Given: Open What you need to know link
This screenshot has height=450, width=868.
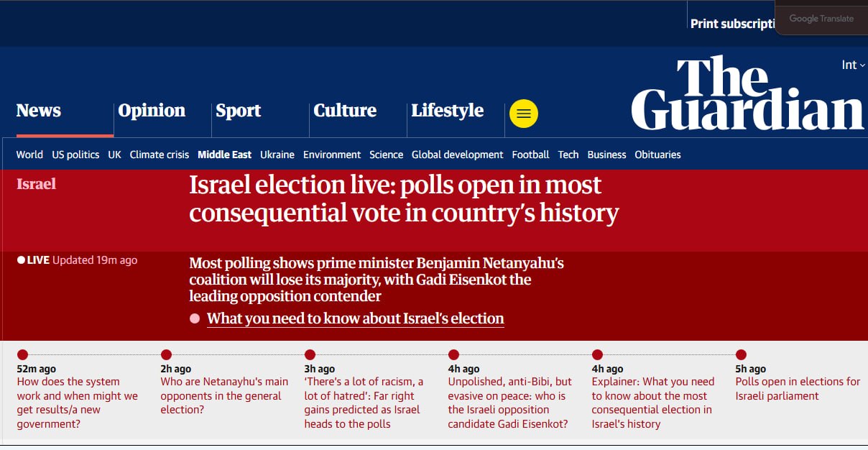Looking at the screenshot, I should (x=356, y=318).
